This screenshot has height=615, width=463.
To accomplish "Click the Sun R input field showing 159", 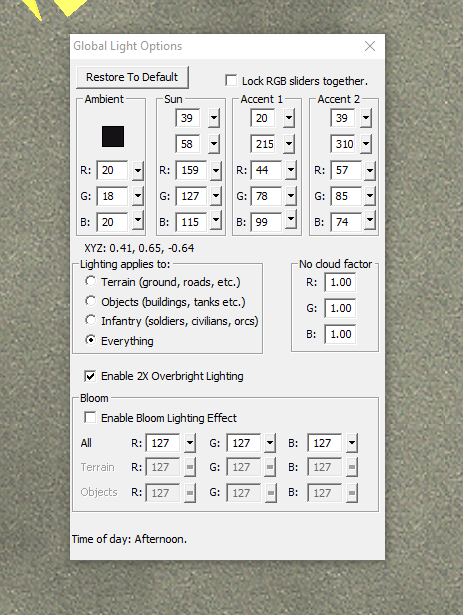I will pyautogui.click(x=191, y=170).
